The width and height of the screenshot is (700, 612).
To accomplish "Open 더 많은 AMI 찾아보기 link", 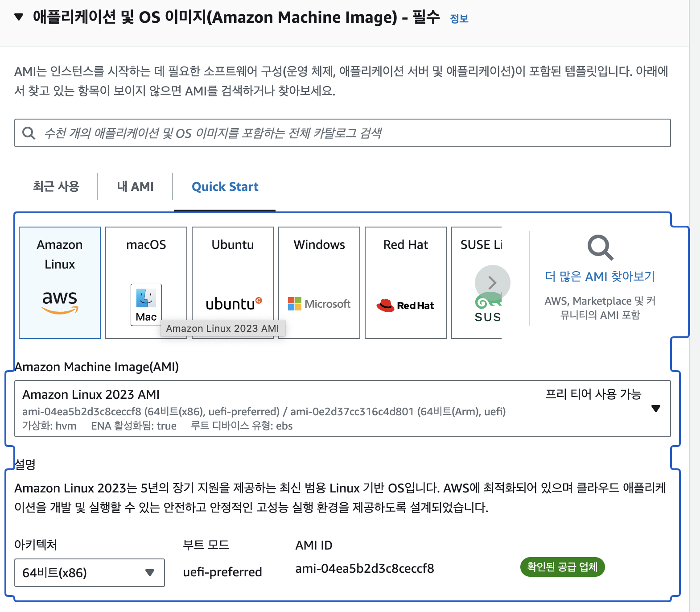I will pos(600,277).
